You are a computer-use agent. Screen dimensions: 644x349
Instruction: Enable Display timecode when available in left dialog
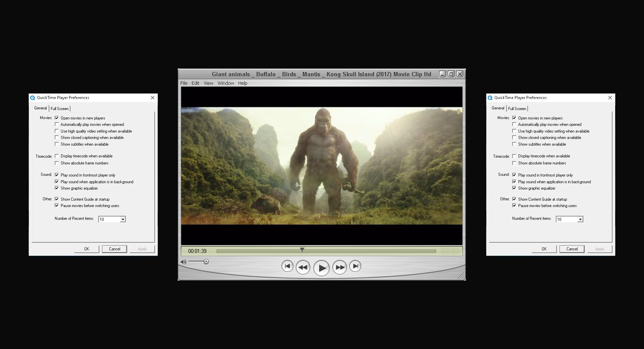(x=57, y=156)
